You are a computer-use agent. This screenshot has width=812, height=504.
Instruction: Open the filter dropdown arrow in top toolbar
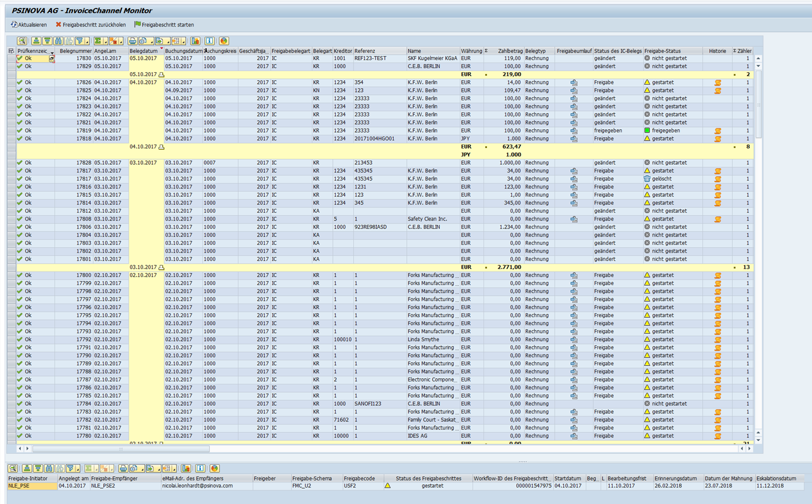[86, 42]
